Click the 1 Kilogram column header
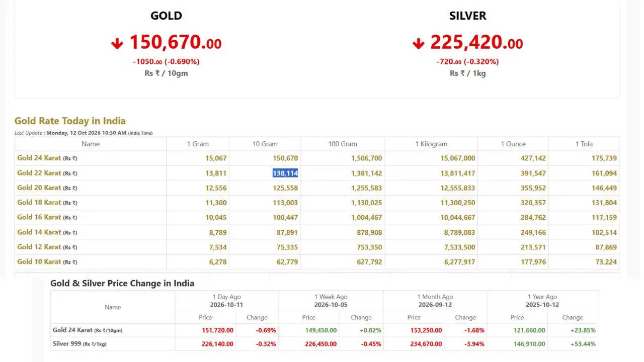Image resolution: width=644 pixels, height=362 pixels. 431,144
